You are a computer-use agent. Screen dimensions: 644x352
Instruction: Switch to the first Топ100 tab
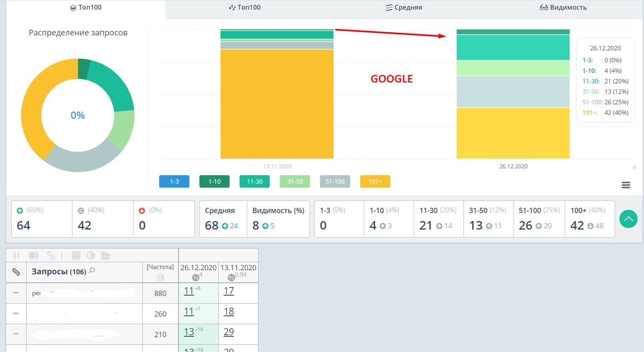pyautogui.click(x=86, y=8)
